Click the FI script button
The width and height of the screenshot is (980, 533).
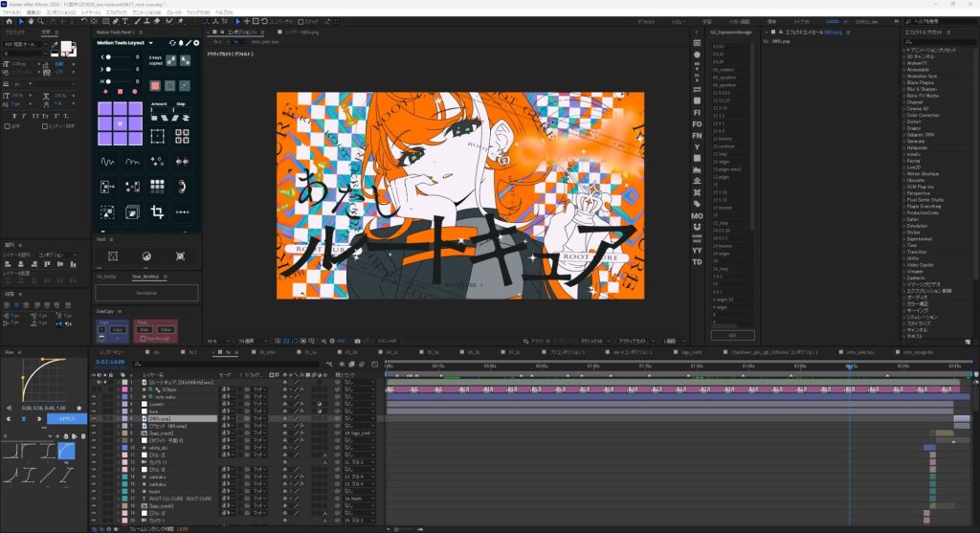(697, 112)
